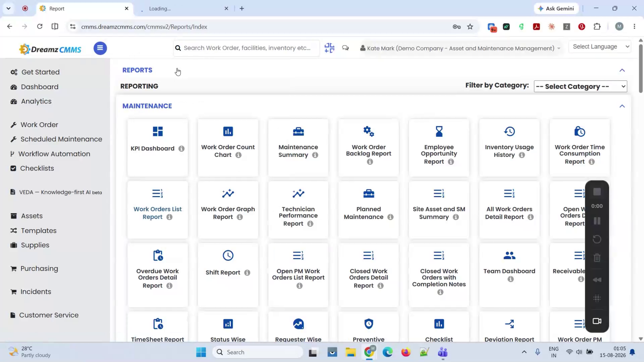Expand Kate Mark user account menu
This screenshot has height=362, width=644.
click(460, 48)
